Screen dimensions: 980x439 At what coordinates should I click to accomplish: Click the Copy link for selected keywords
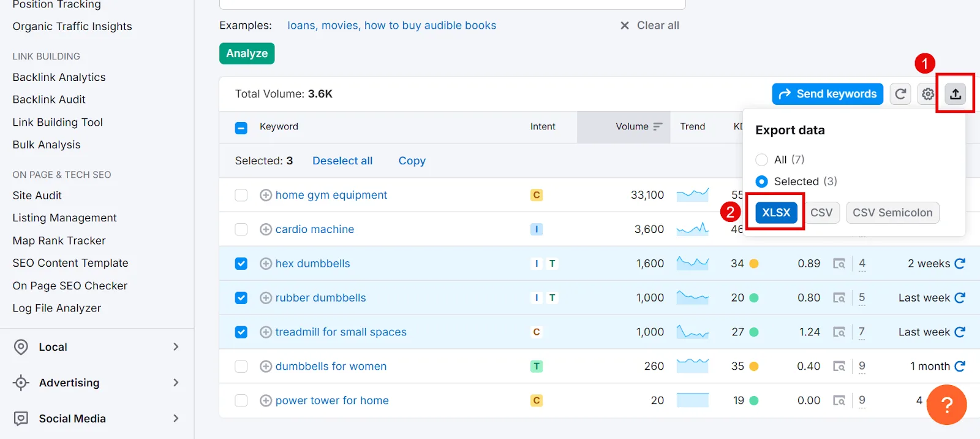[x=412, y=161]
